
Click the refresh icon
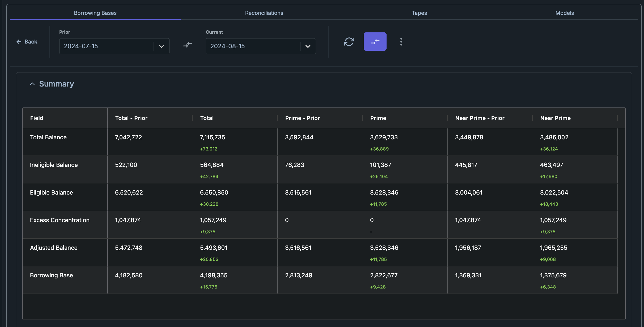click(x=349, y=42)
